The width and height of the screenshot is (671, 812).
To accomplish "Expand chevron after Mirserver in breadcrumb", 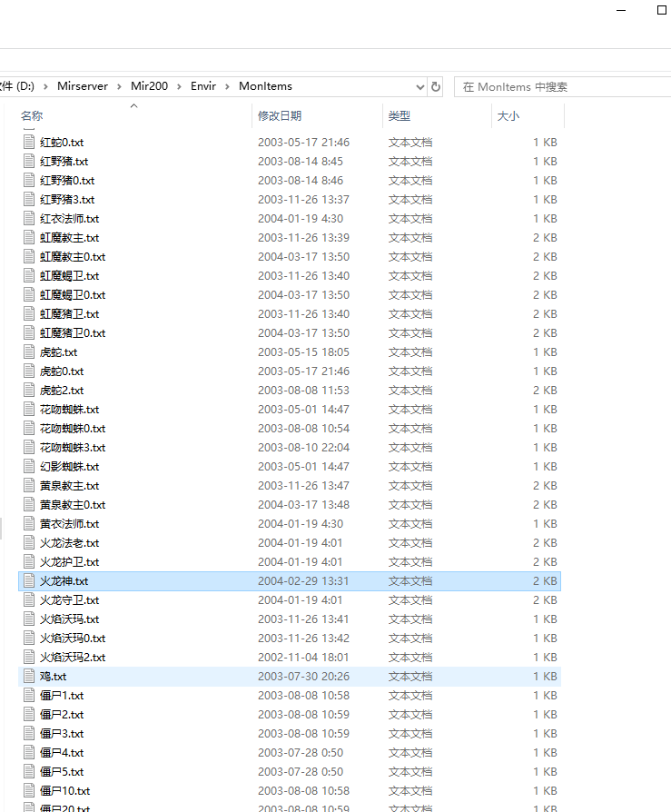I will [119, 86].
